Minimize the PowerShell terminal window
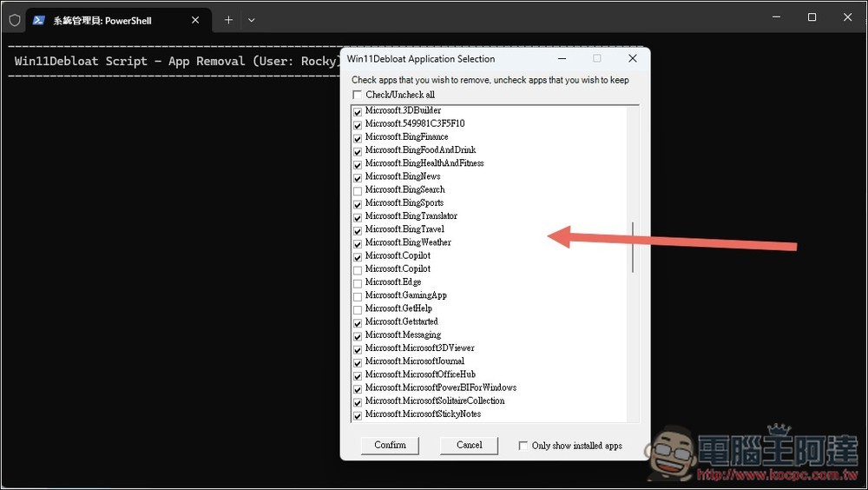The width and height of the screenshot is (868, 490). (776, 17)
